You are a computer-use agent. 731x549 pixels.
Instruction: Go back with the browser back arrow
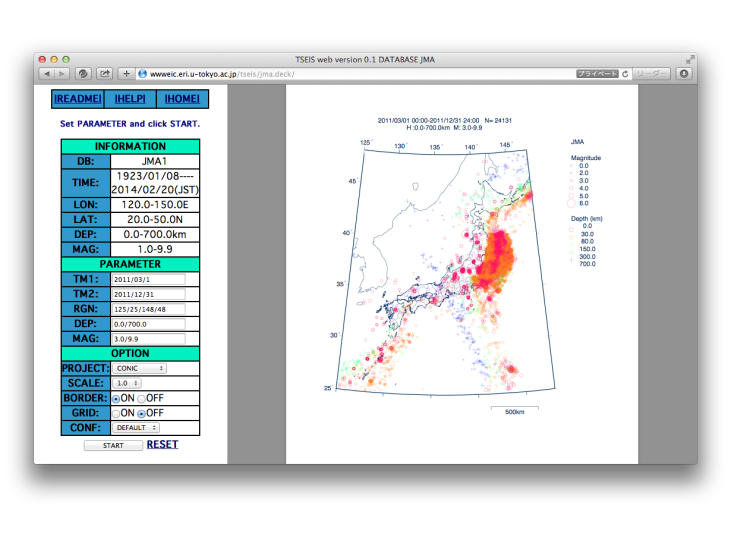click(x=47, y=74)
